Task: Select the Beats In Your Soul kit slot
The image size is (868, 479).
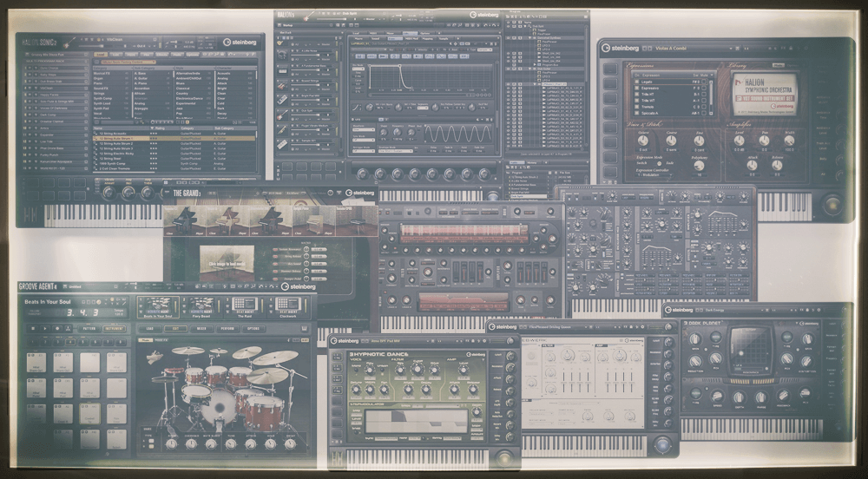Action: coord(158,307)
